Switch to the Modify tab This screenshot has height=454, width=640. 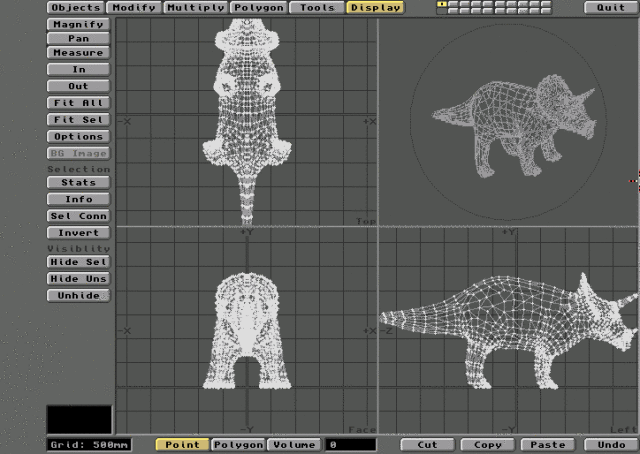(133, 7)
